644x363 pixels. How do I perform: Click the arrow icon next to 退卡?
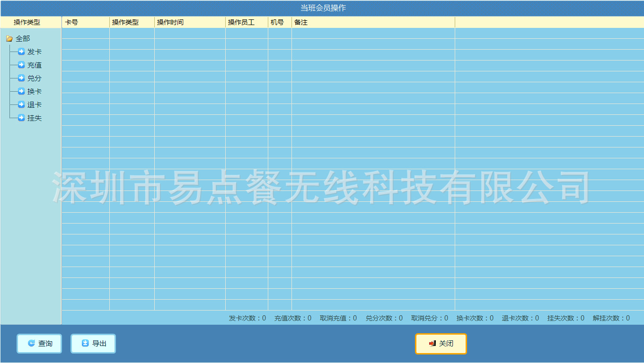tap(21, 104)
